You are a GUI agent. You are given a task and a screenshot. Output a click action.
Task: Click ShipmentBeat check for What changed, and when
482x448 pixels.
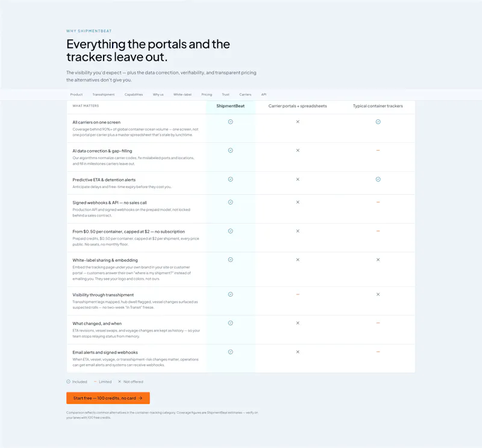pos(231,323)
